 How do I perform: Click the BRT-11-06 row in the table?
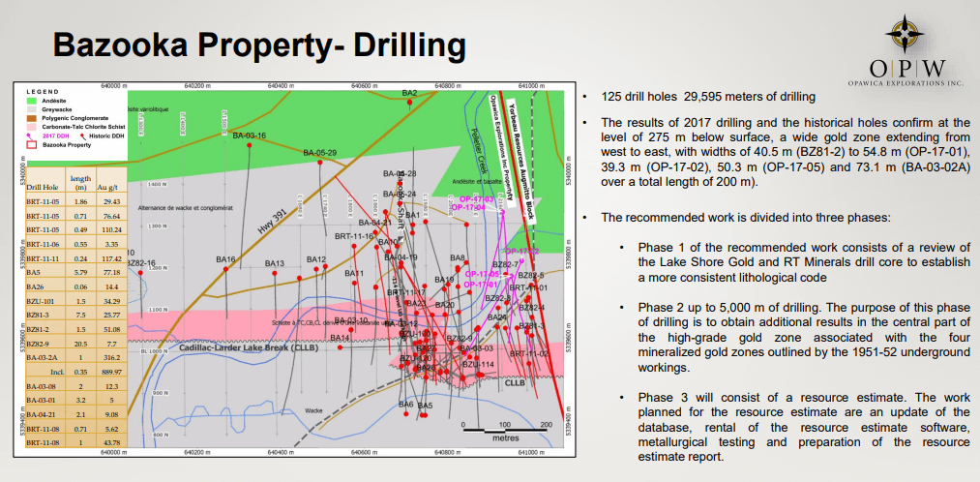click(x=75, y=243)
